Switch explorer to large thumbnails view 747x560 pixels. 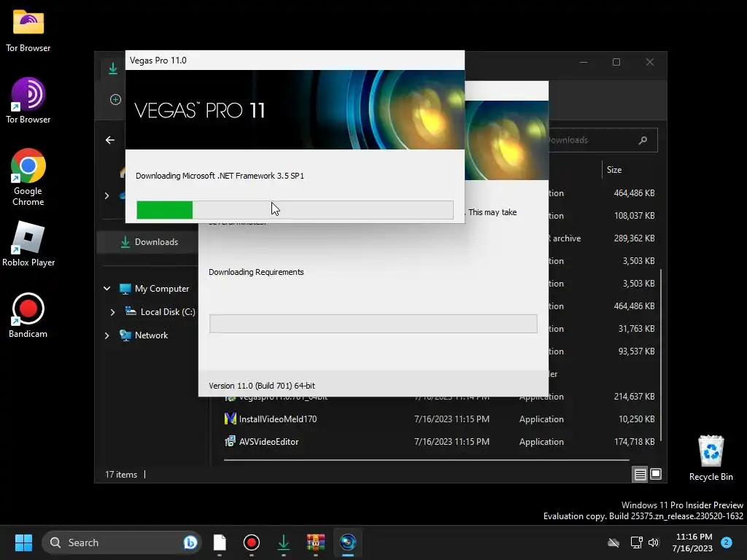(656, 474)
